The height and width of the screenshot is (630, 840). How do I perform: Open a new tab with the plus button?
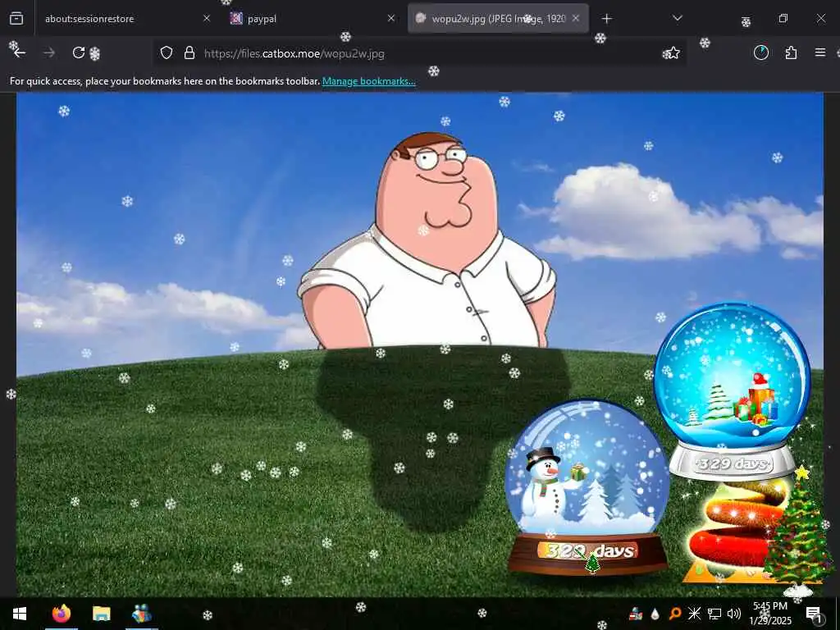[x=606, y=19]
